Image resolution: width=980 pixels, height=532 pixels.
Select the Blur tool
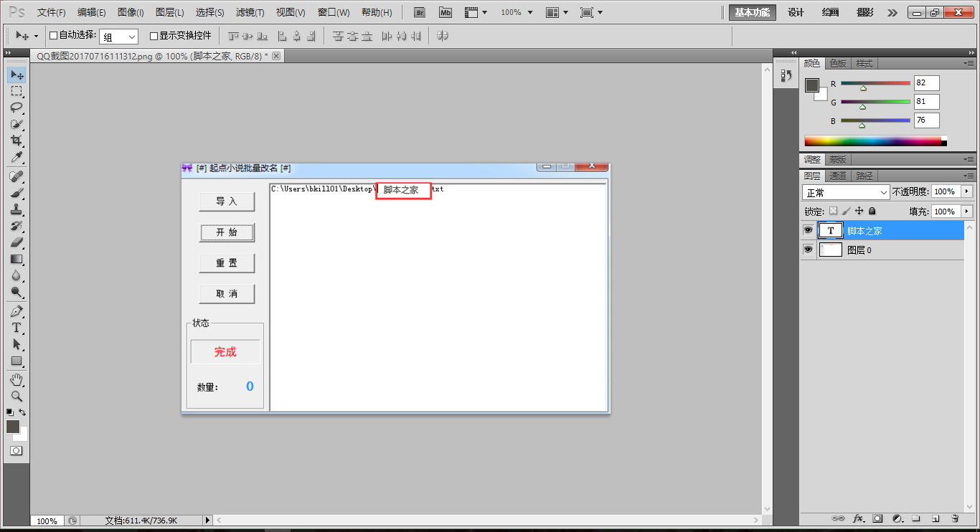pyautogui.click(x=17, y=275)
